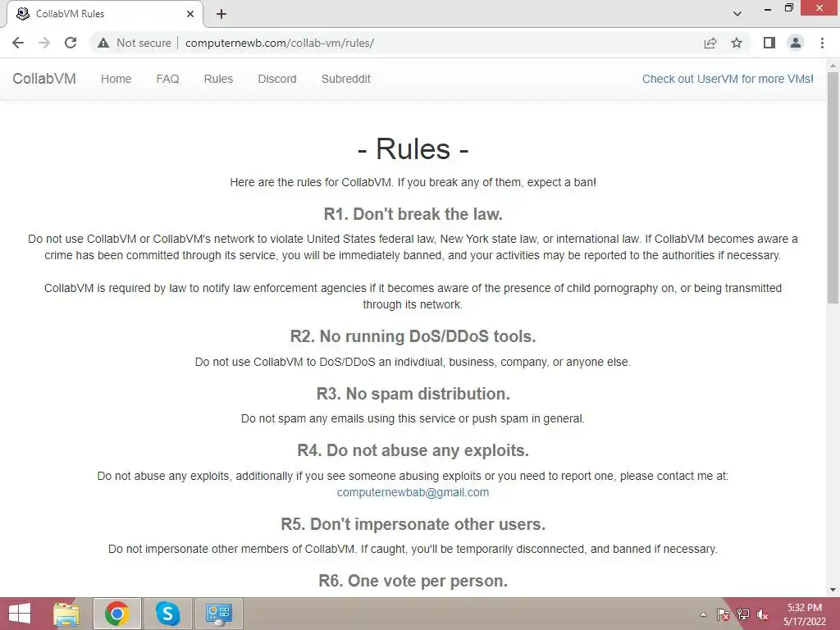The height and width of the screenshot is (630, 840).
Task: Open Chrome's three-dot menu
Action: tap(822, 43)
